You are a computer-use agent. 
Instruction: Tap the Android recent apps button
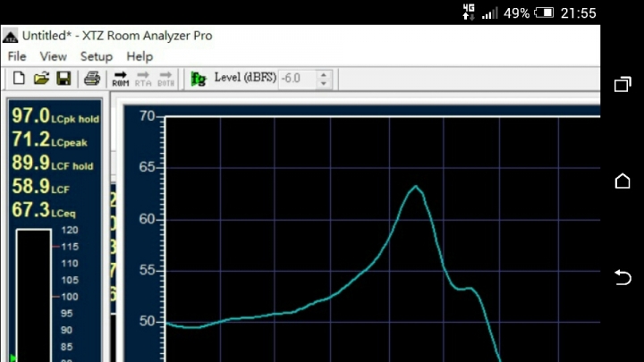click(x=623, y=84)
